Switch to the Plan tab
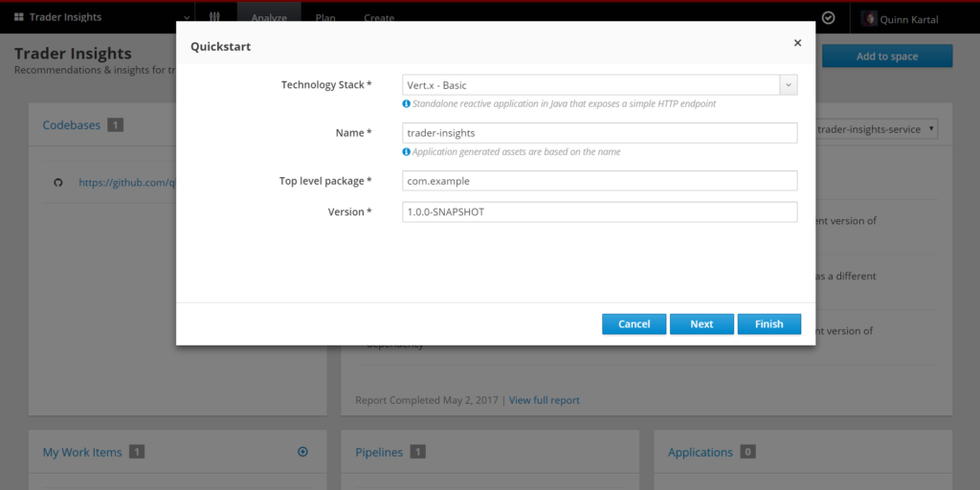980x490 pixels. pos(325,18)
